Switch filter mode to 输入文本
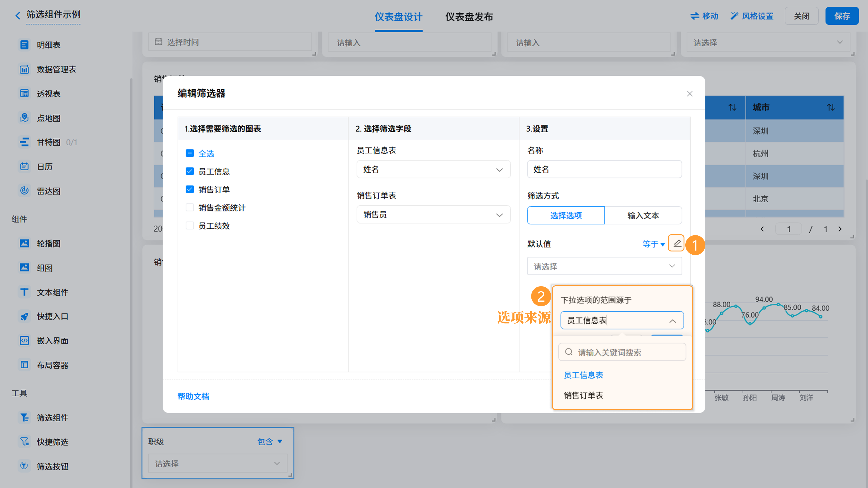This screenshot has height=488, width=868. 643,215
